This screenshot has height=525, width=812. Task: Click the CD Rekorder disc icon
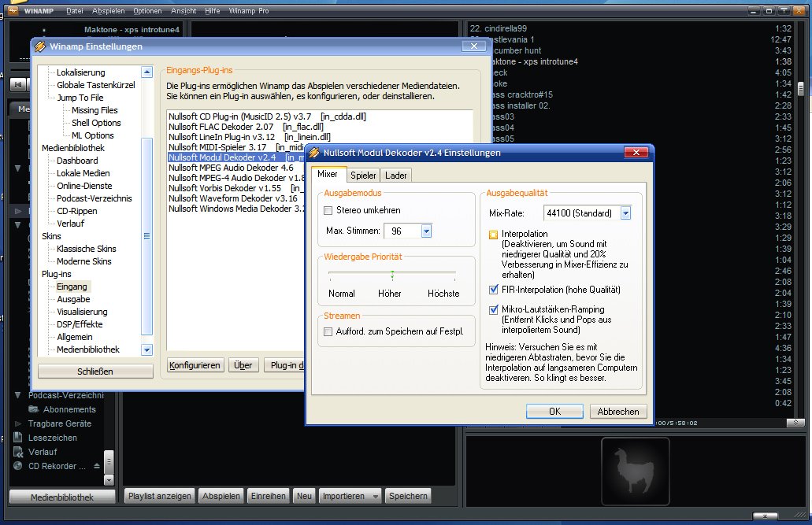tap(18, 466)
